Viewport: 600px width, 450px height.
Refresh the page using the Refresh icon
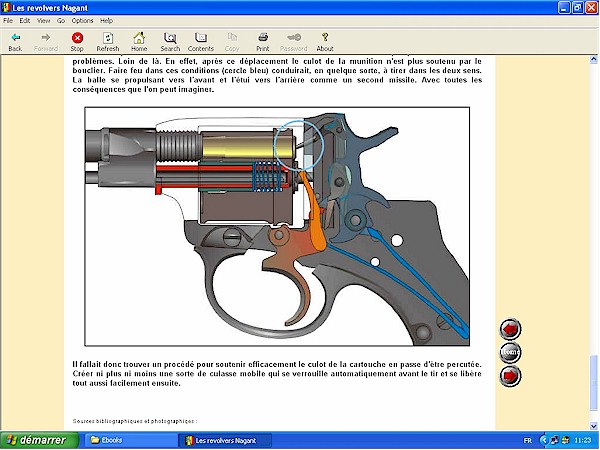pyautogui.click(x=108, y=42)
